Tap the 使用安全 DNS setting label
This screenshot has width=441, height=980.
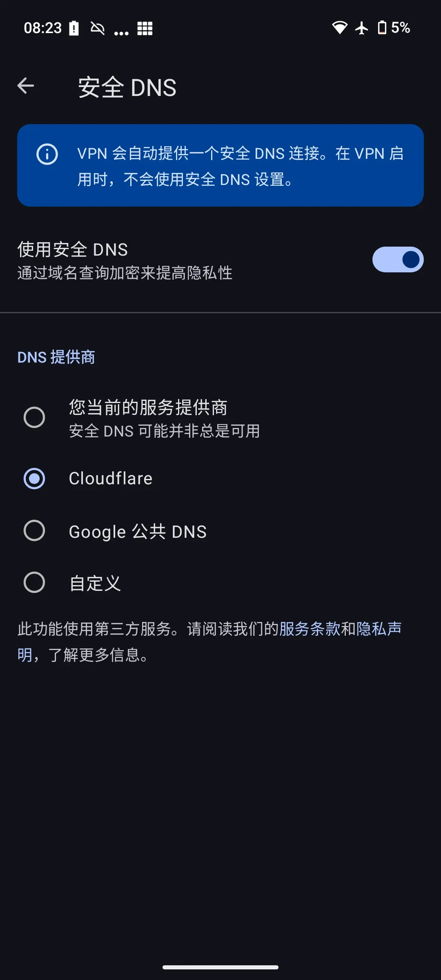coord(73,249)
